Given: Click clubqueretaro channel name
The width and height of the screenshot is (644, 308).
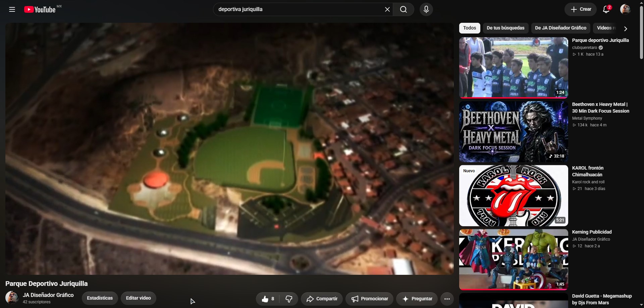Looking at the screenshot, I should (x=585, y=48).
